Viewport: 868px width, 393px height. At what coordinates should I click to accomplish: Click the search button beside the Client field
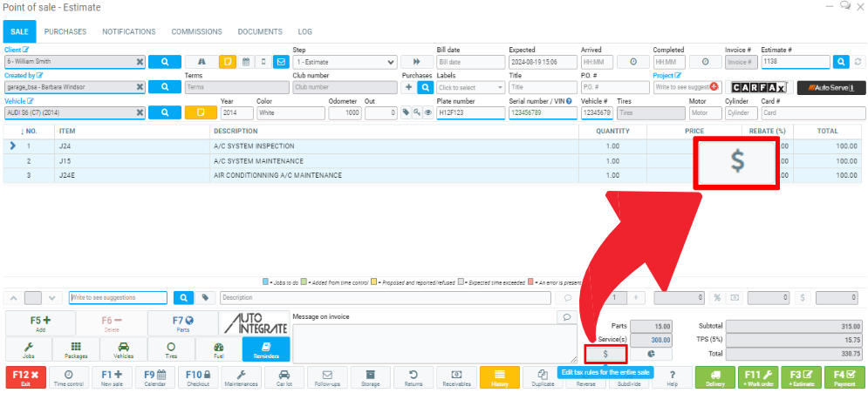tap(164, 62)
